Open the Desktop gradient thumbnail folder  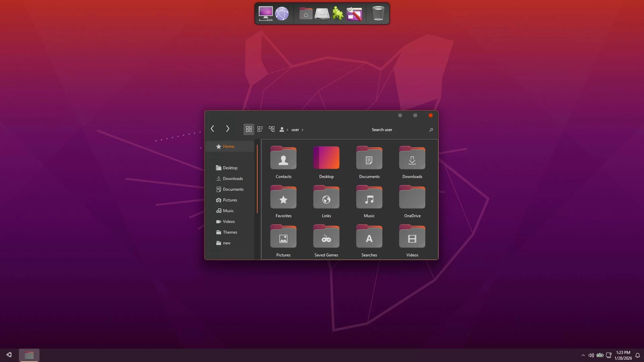(326, 158)
